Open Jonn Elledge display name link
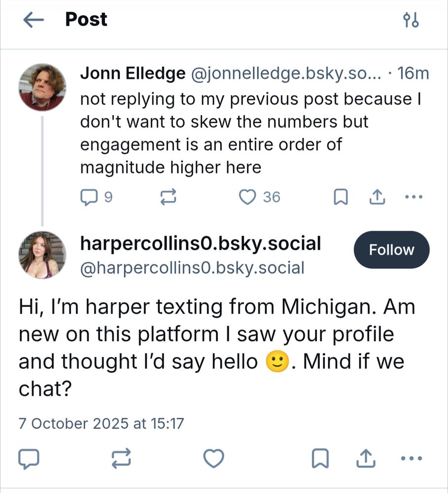The image size is (448, 493). pyautogui.click(x=132, y=74)
